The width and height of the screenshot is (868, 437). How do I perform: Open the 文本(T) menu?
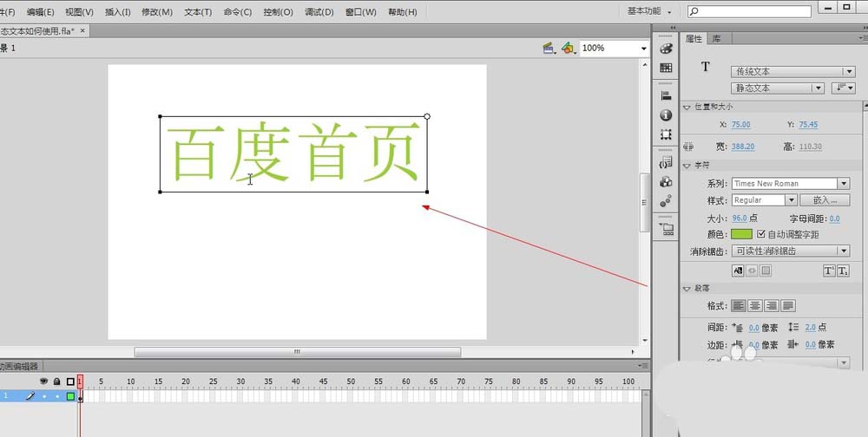[x=198, y=11]
